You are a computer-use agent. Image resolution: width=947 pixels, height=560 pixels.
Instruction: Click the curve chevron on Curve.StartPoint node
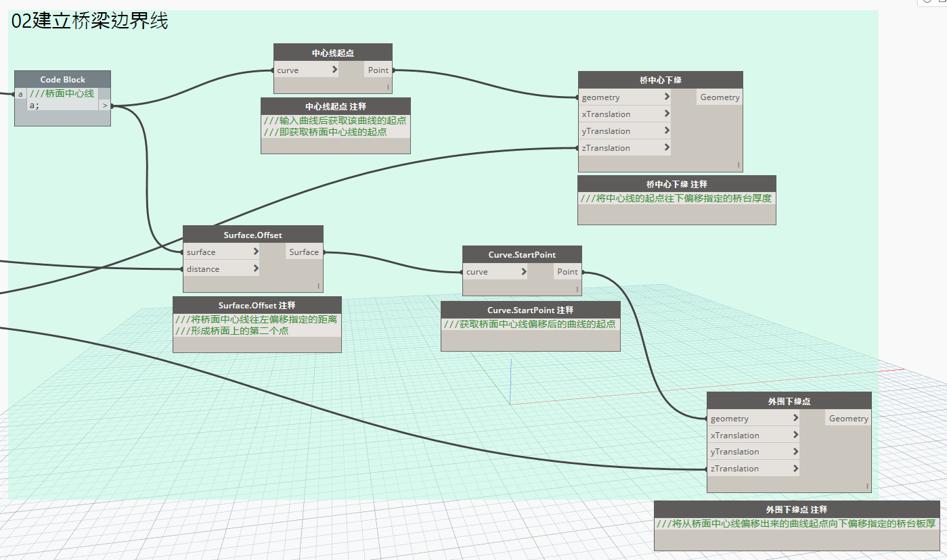tap(524, 271)
